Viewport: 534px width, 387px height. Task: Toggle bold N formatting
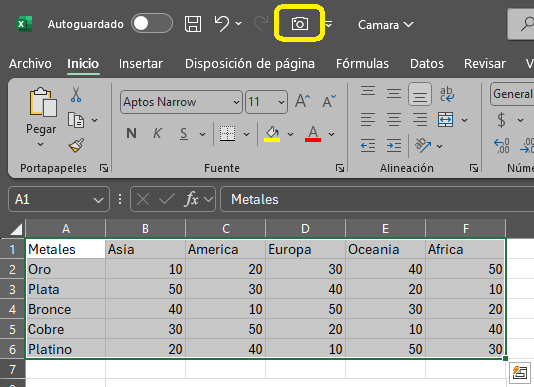(131, 134)
